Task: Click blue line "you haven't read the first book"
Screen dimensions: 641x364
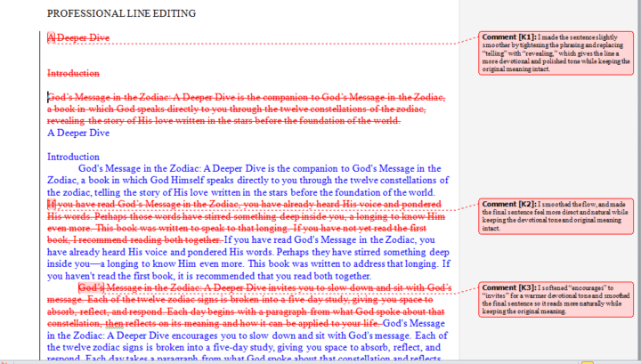Action: tap(209, 276)
